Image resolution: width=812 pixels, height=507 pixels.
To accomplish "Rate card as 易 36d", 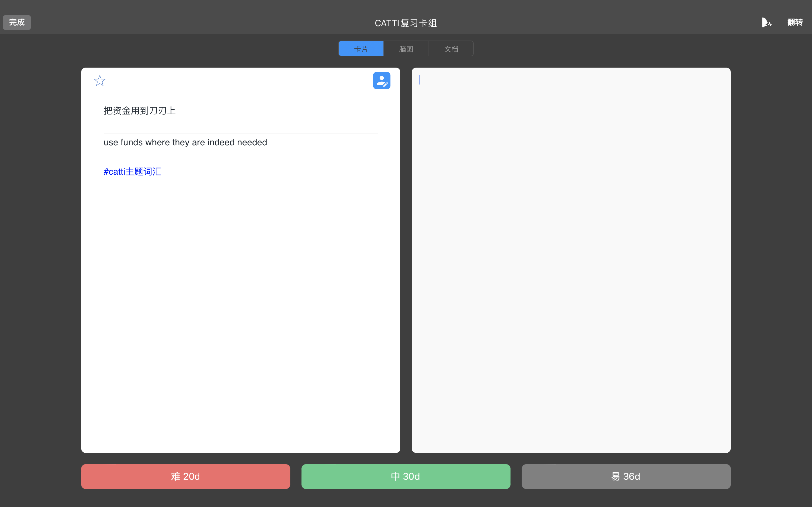I will [626, 476].
